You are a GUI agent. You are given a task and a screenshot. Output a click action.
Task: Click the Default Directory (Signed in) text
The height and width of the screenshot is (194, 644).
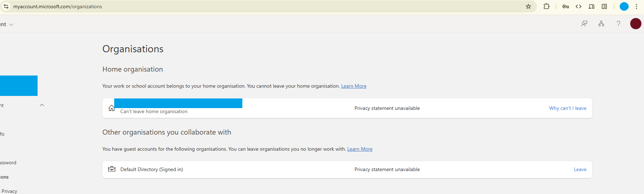pos(151,169)
